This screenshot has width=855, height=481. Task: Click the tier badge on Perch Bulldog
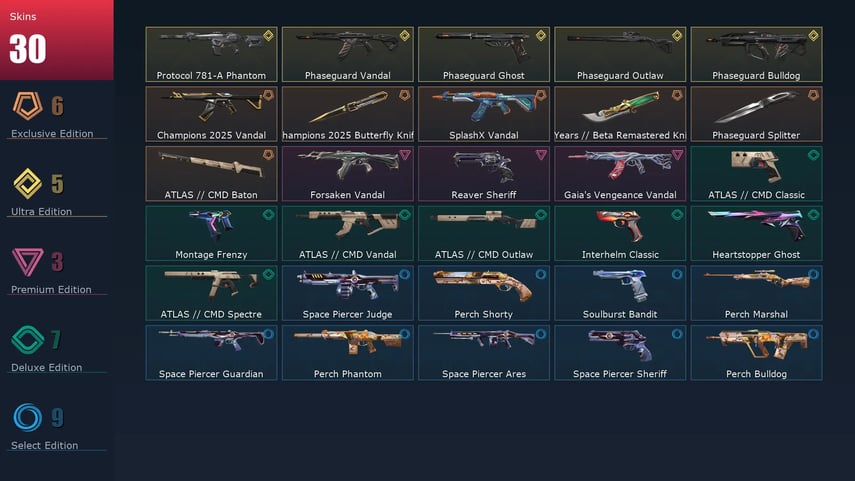(813, 334)
